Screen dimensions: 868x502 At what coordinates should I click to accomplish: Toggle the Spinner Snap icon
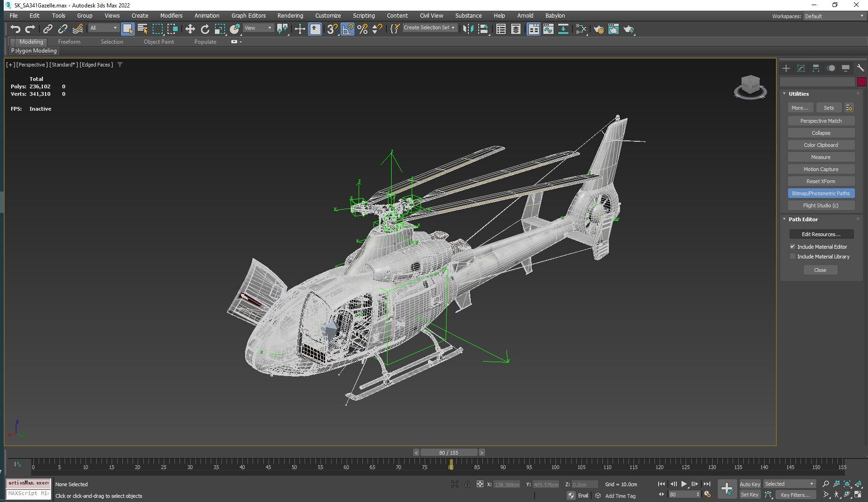(x=377, y=29)
